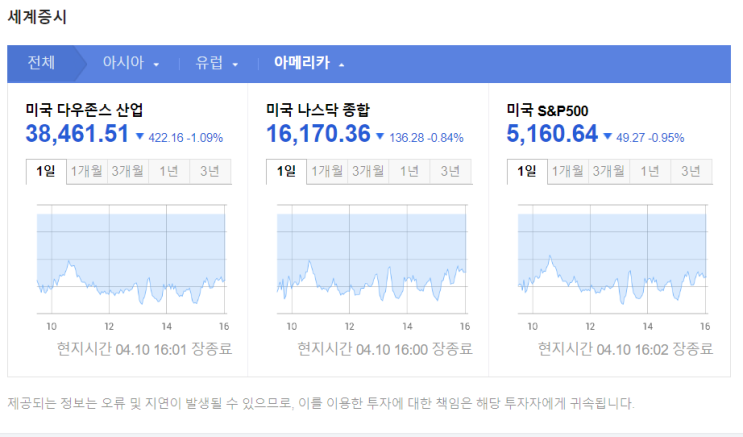
Task: Select 1년 tab for S&P500 chart
Action: (x=650, y=171)
